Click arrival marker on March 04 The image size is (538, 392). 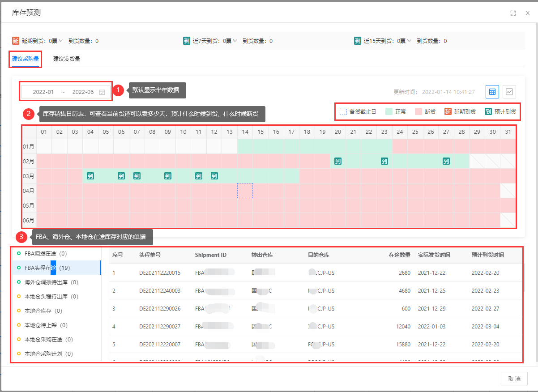point(90,176)
